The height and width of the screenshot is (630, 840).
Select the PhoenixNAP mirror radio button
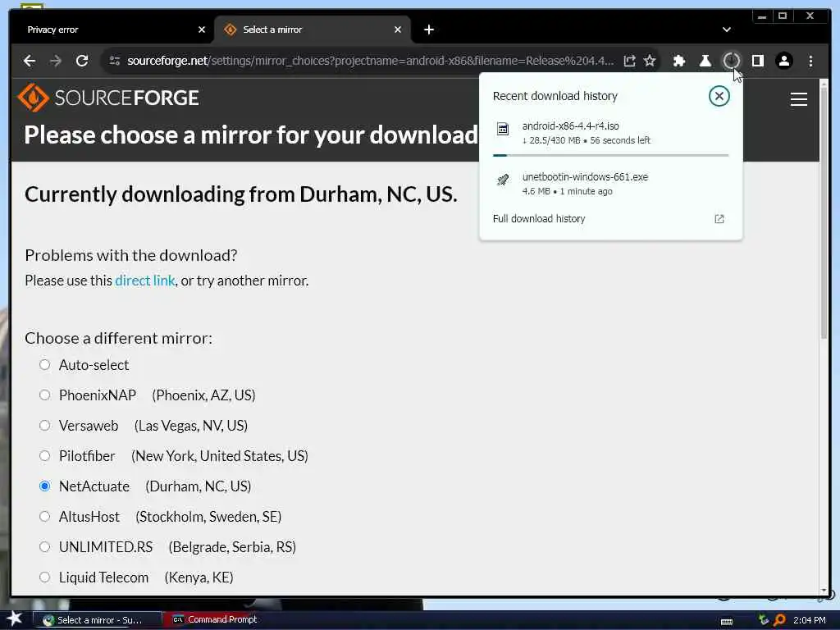(x=45, y=395)
